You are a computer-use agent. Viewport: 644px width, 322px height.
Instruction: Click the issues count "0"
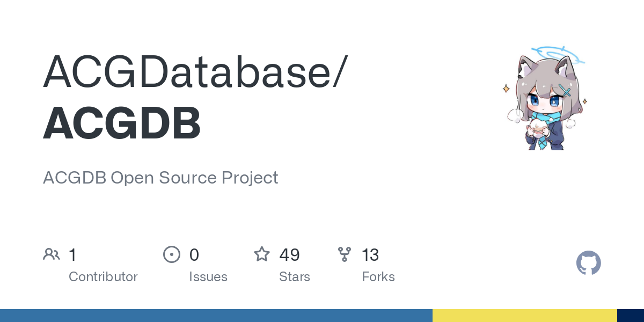point(194,255)
